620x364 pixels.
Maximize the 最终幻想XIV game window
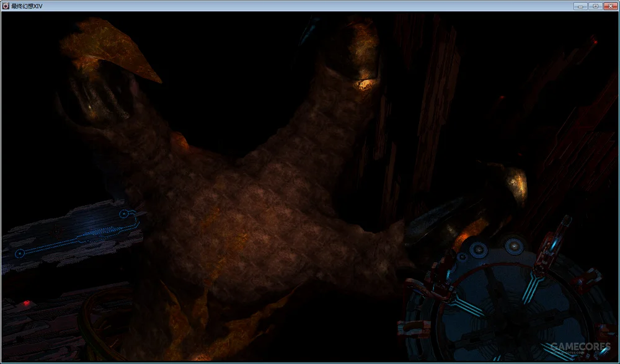pyautogui.click(x=595, y=6)
